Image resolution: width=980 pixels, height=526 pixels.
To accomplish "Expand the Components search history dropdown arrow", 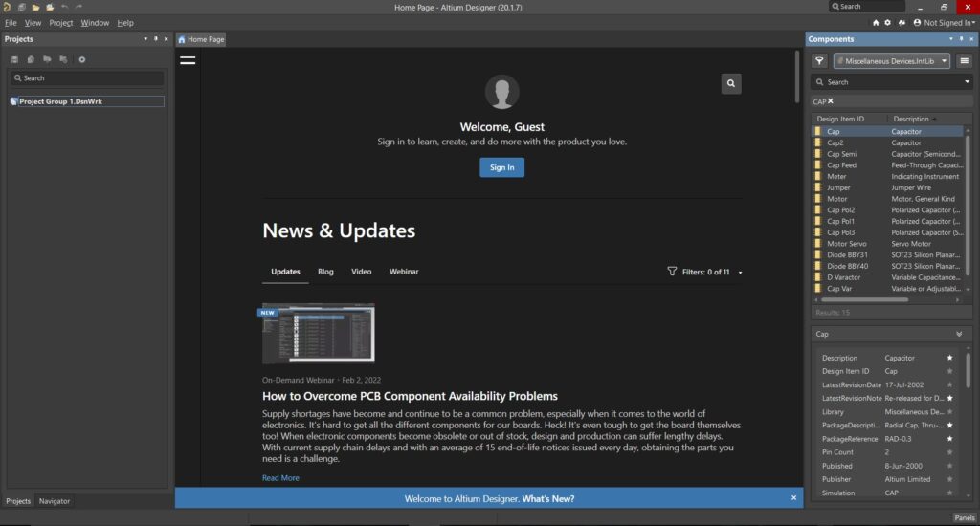I will [x=967, y=82].
